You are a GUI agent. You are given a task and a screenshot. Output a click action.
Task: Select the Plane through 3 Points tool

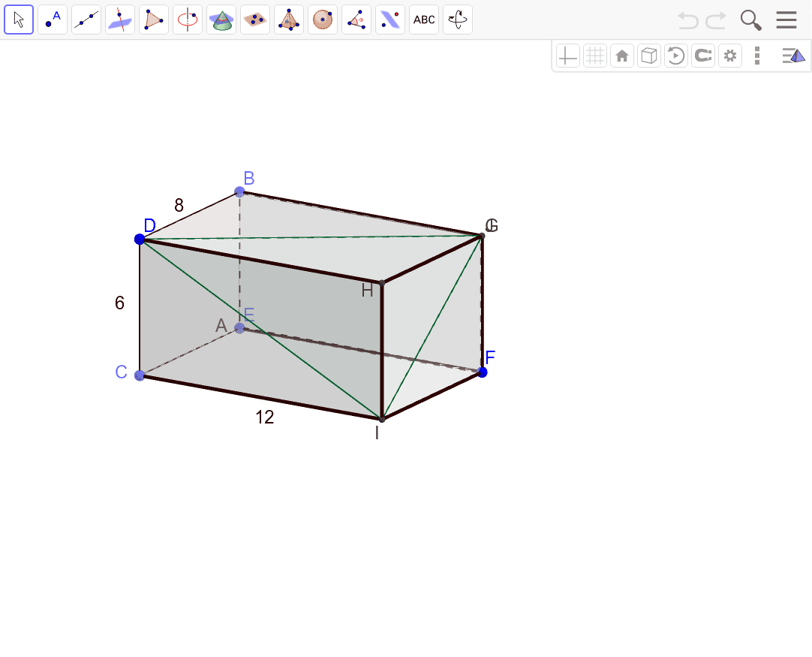255,20
